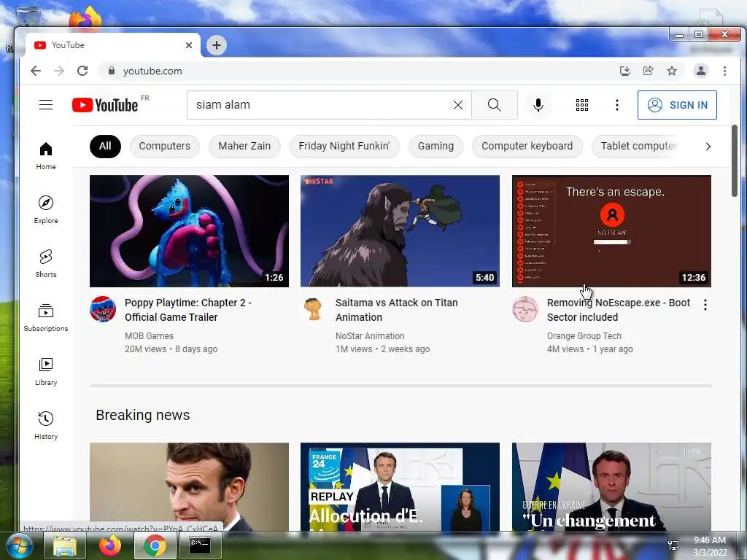
Task: Select the Gaming filter chip
Action: click(x=436, y=146)
